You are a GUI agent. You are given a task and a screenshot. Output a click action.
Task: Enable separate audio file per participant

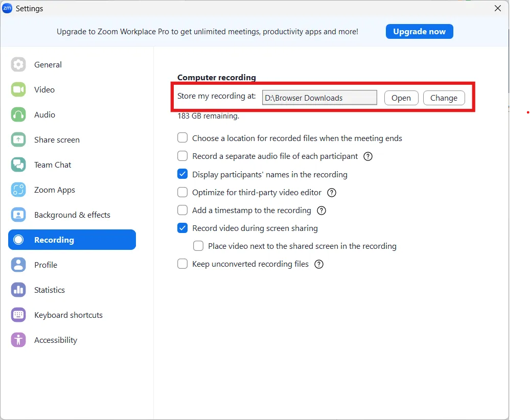pyautogui.click(x=182, y=156)
